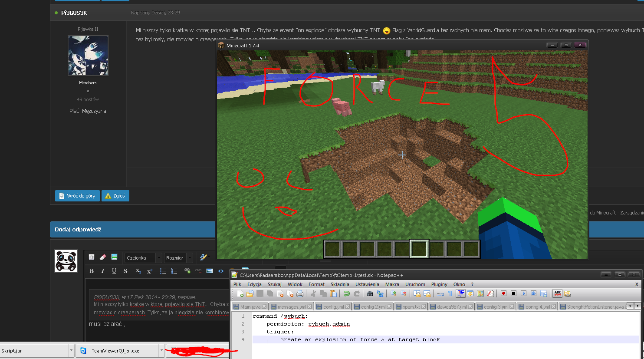
Task: Toggle the editor mode switch icon
Action: [x=92, y=257]
